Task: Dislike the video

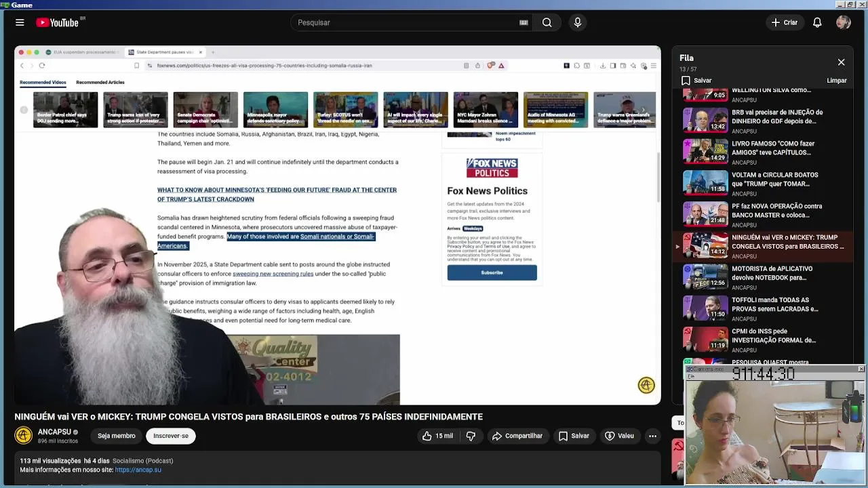Action: [471, 436]
